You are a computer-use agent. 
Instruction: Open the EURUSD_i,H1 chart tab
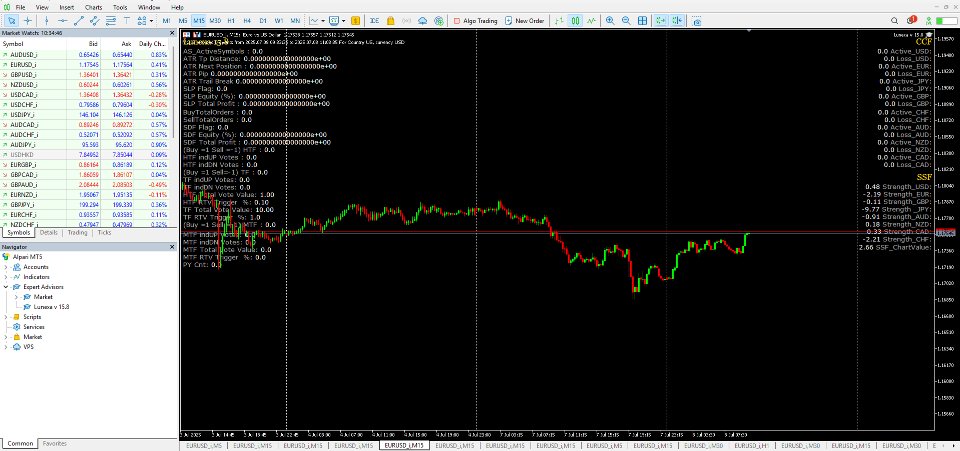pyautogui.click(x=752, y=445)
